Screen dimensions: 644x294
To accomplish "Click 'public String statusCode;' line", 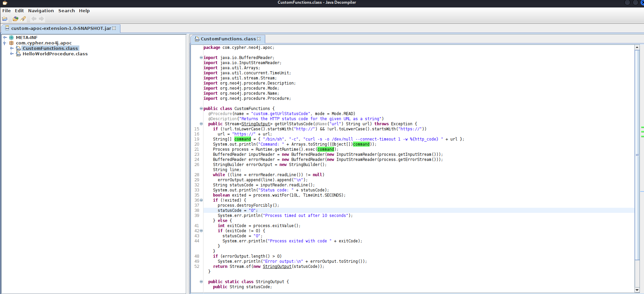I will coord(242,287).
